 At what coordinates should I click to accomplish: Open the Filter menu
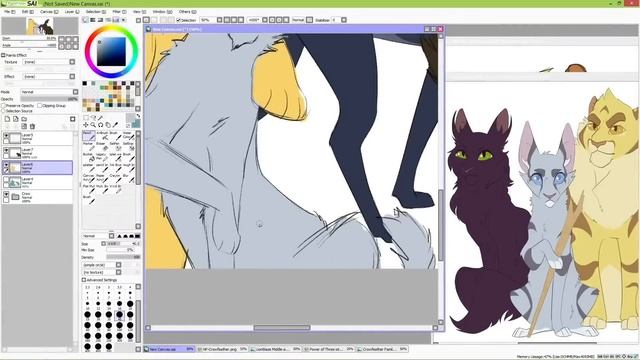(119, 12)
